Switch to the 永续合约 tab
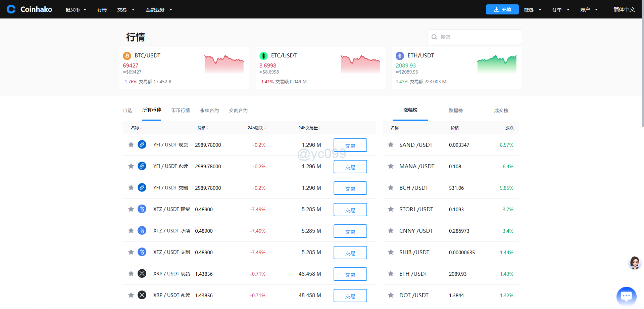 209,111
